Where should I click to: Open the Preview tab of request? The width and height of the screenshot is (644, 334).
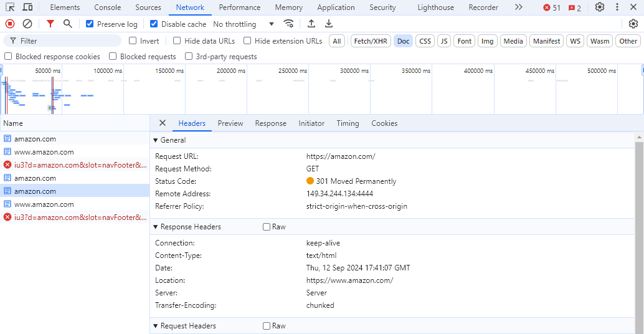(230, 123)
